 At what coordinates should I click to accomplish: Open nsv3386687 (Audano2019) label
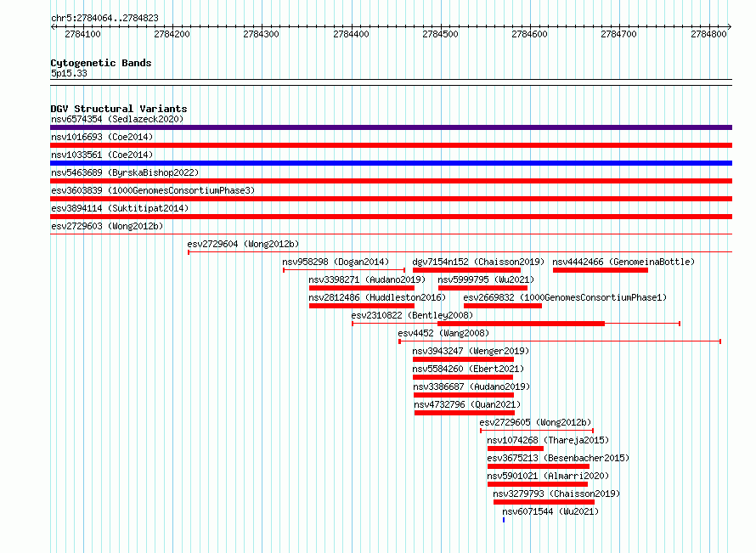(471, 387)
